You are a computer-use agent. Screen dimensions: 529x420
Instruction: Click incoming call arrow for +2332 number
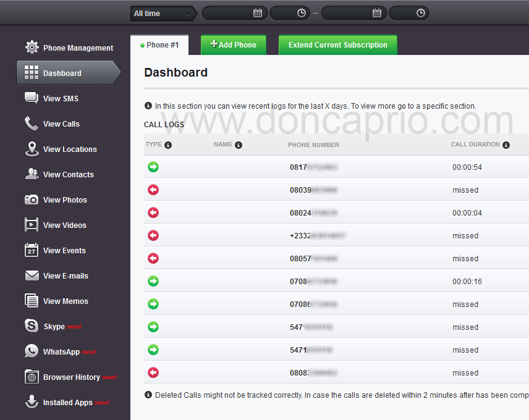[x=153, y=235]
